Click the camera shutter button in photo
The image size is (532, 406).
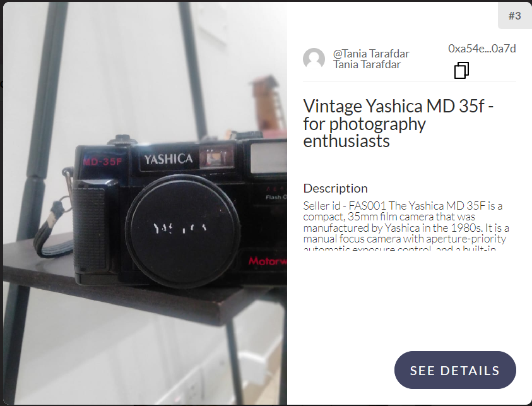coord(122,140)
